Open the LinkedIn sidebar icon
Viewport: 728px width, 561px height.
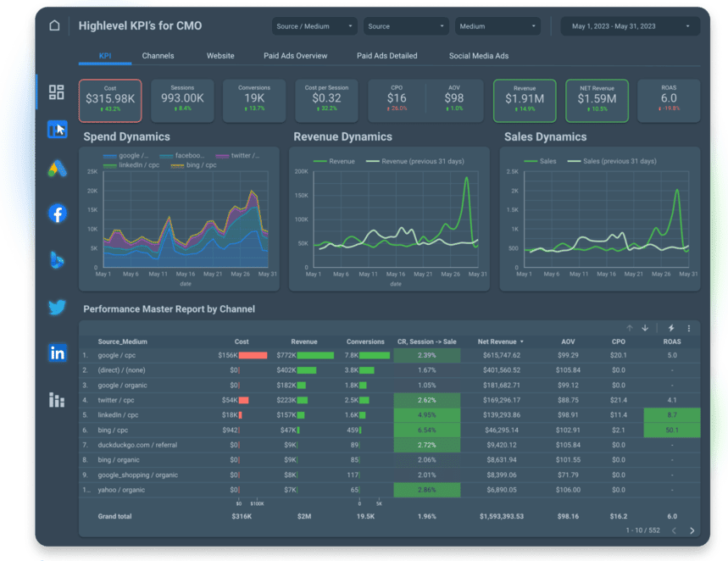(57, 353)
